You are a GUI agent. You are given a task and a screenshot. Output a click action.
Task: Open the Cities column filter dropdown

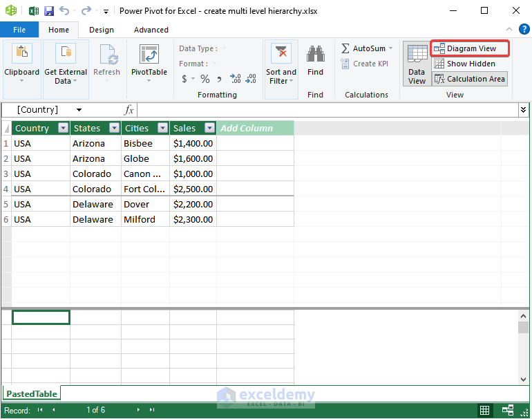[x=163, y=128]
